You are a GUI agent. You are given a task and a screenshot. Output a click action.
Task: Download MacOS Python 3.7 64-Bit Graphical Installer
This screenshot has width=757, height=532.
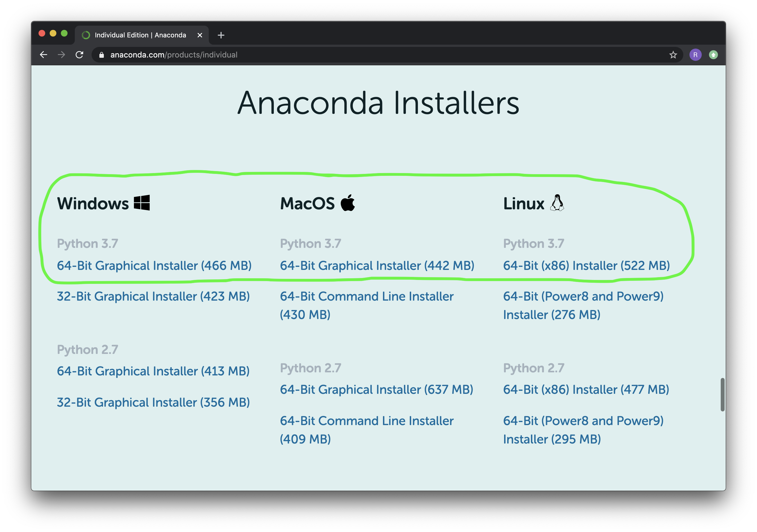pyautogui.click(x=377, y=266)
